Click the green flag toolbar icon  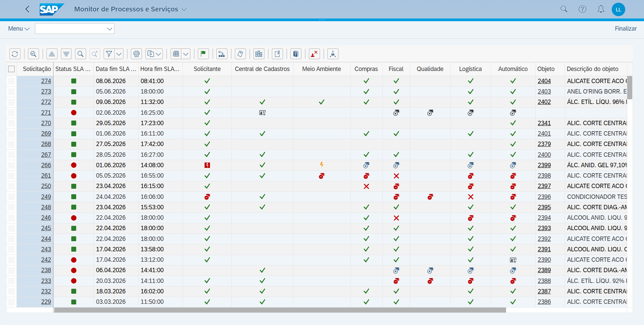pyautogui.click(x=203, y=54)
